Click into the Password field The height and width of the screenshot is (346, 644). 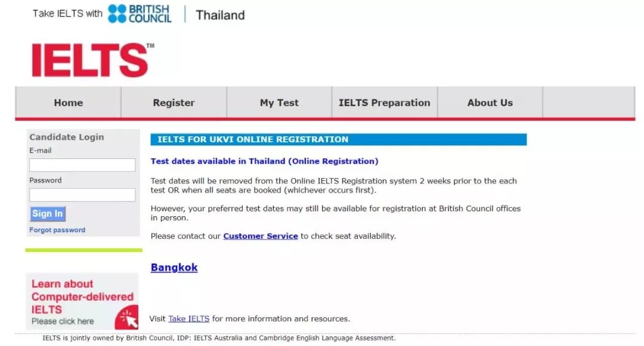(82, 195)
